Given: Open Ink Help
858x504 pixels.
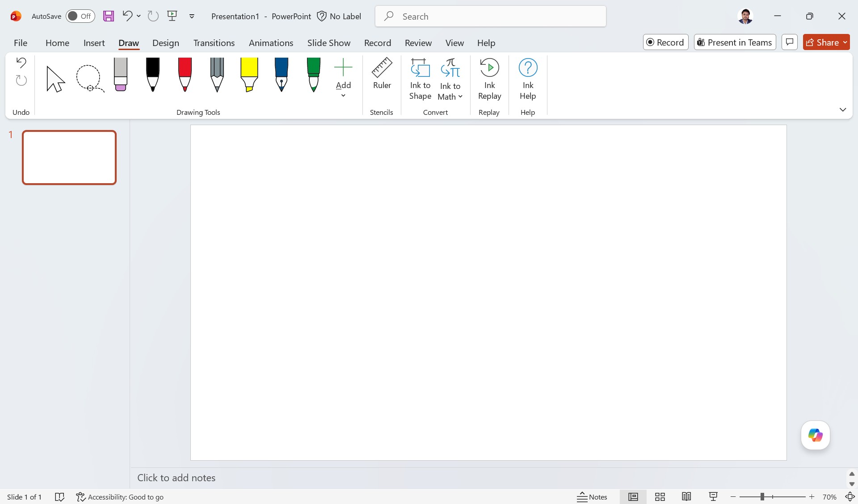Looking at the screenshot, I should tap(528, 79).
